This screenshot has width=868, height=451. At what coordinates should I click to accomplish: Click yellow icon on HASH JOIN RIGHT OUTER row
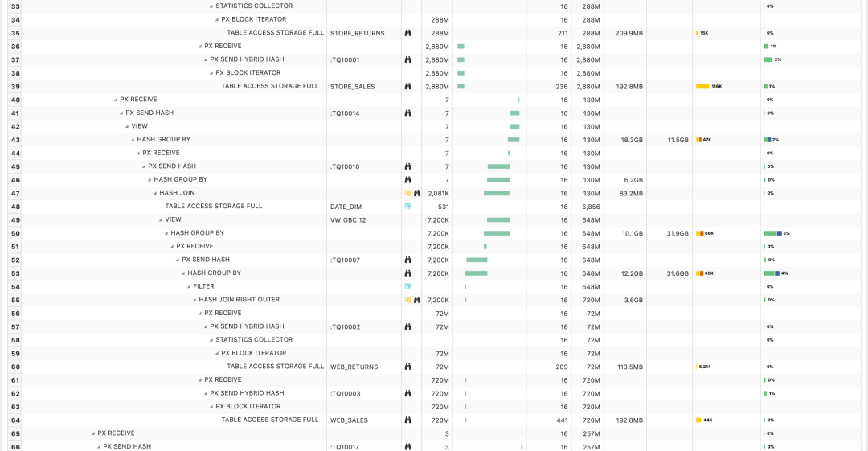click(x=407, y=300)
